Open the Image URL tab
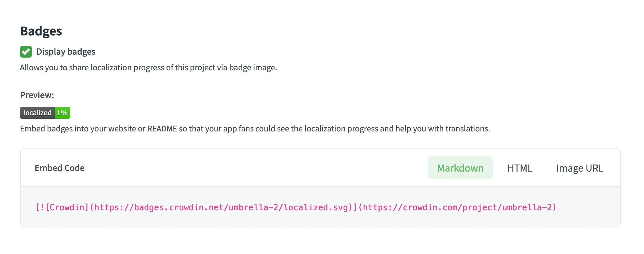Image resolution: width=644 pixels, height=254 pixels. 579,168
